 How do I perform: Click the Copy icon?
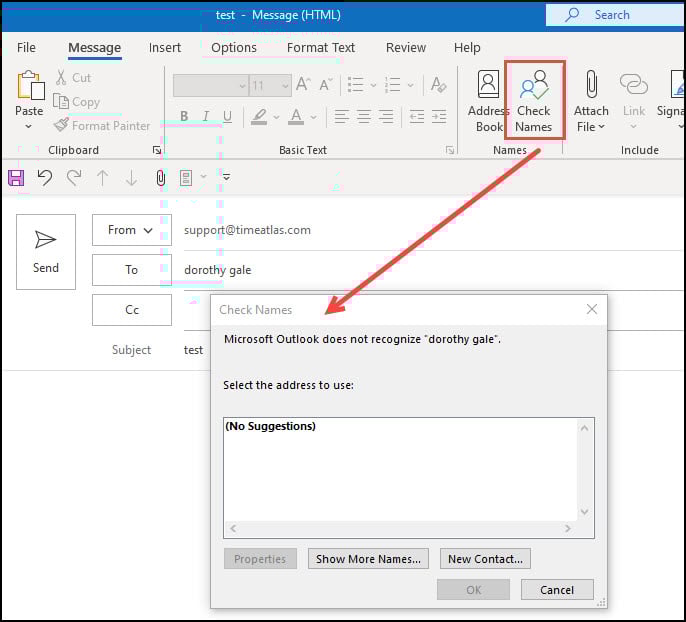[61, 101]
